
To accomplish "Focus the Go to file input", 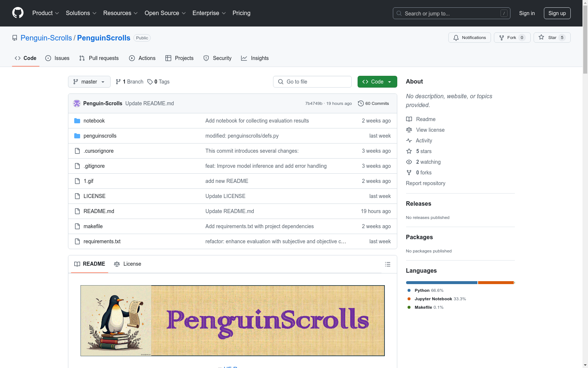I will click(312, 82).
